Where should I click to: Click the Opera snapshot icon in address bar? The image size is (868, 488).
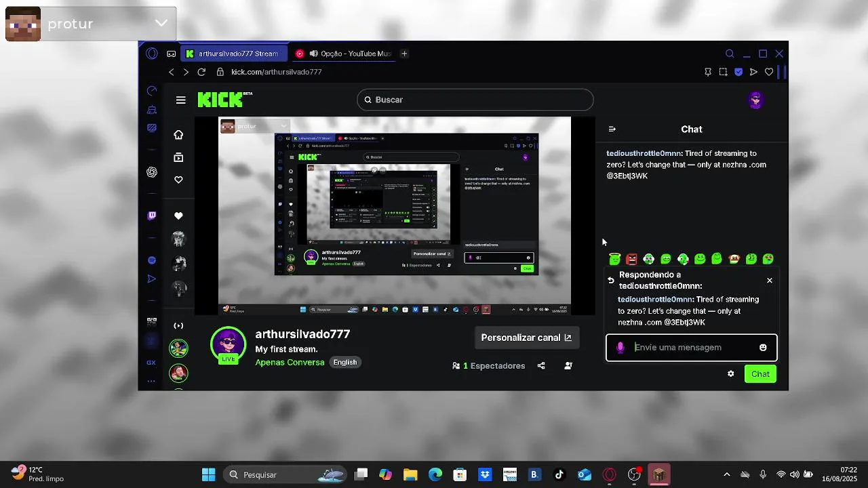pos(723,72)
